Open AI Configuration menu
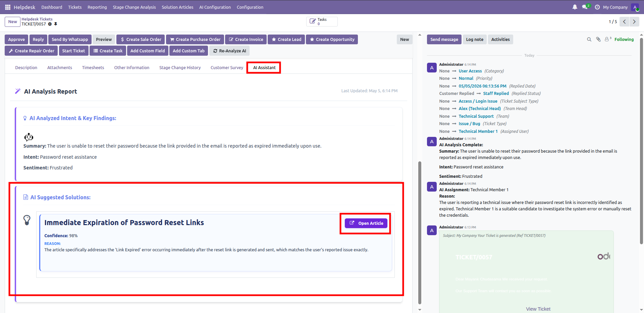The height and width of the screenshot is (313, 644). click(x=215, y=7)
